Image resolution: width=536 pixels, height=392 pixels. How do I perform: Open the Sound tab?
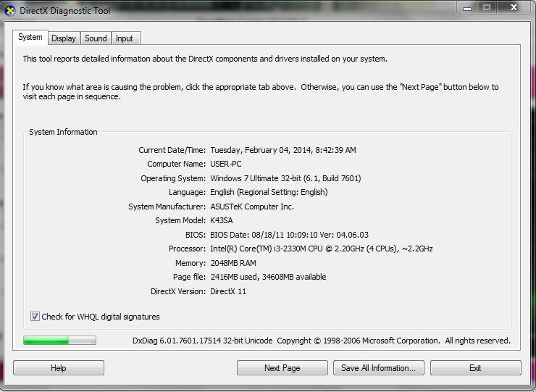pyautogui.click(x=96, y=38)
